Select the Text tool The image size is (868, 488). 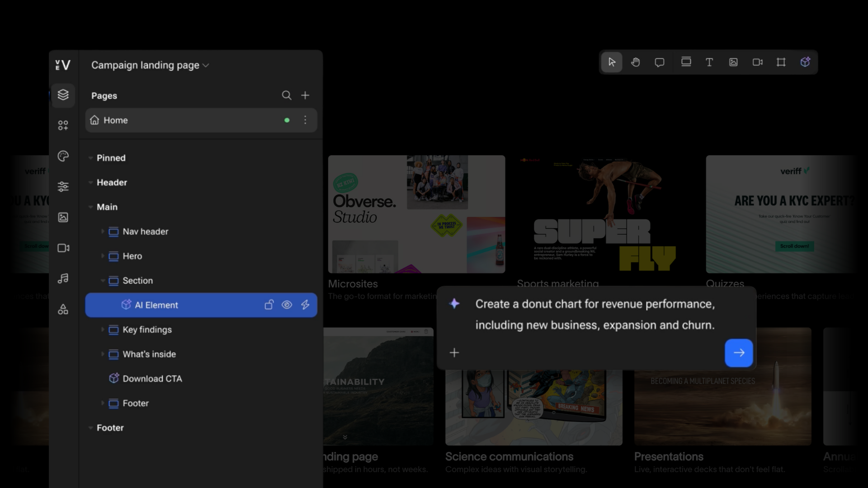709,62
